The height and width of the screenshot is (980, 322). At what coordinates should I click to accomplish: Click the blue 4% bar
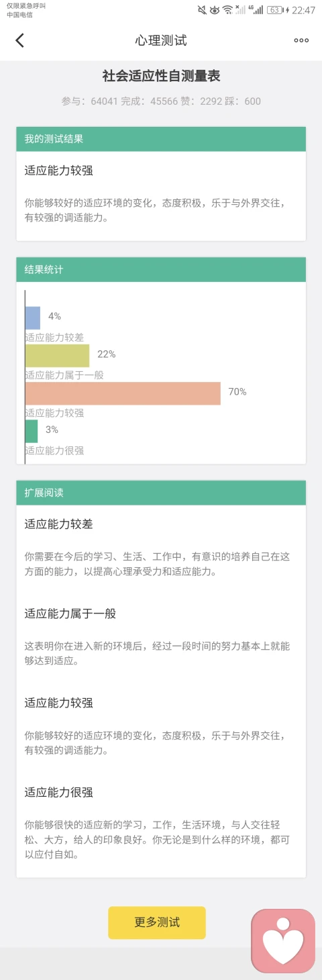coord(33,318)
